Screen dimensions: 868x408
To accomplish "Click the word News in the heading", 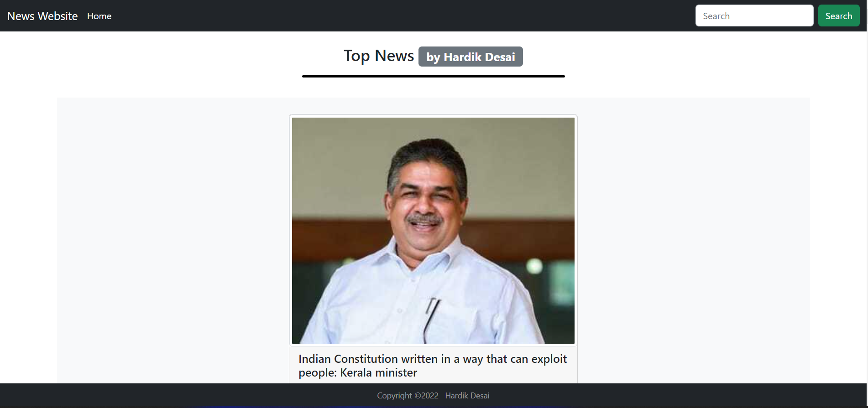I will [x=394, y=56].
